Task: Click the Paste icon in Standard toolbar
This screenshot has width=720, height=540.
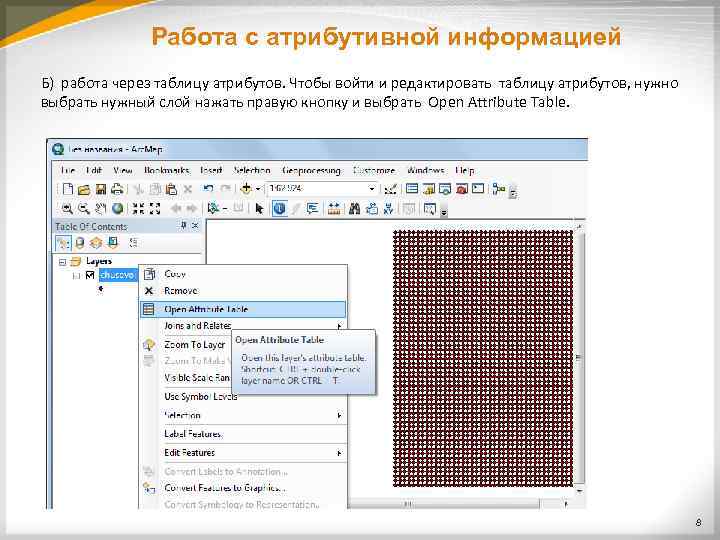Action: pos(171,189)
